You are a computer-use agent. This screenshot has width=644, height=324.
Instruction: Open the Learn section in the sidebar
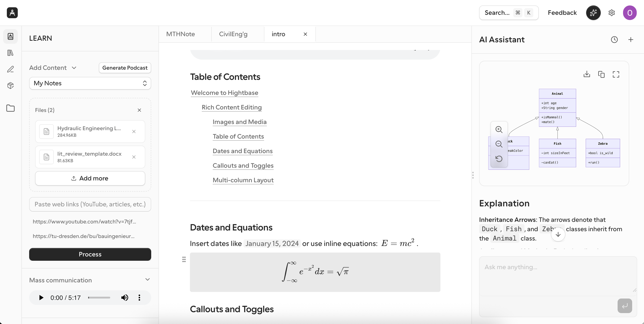point(10,36)
